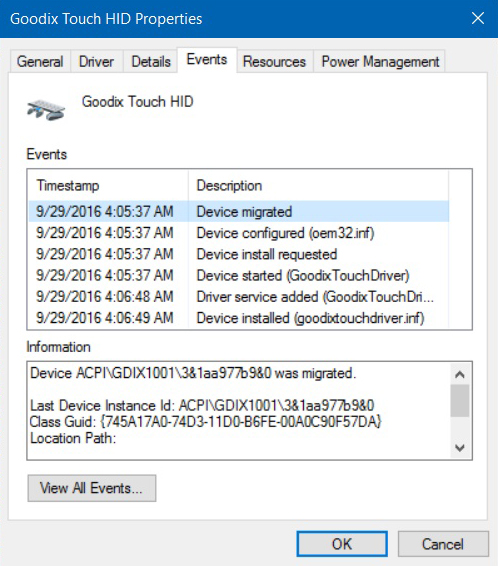Switch to the General tab
Viewport: 498px width, 566px height.
[x=40, y=61]
